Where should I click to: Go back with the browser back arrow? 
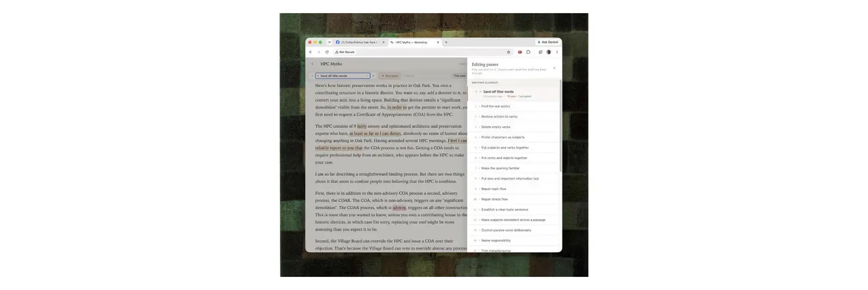point(311,52)
